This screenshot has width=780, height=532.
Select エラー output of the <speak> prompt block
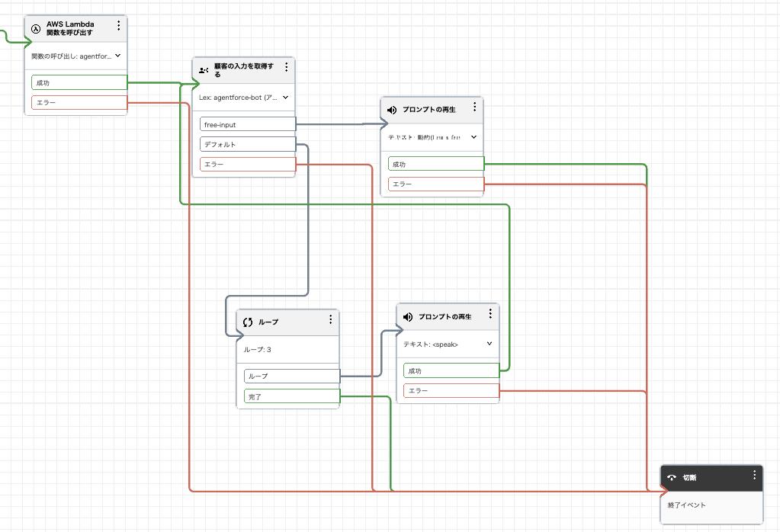[x=451, y=391]
